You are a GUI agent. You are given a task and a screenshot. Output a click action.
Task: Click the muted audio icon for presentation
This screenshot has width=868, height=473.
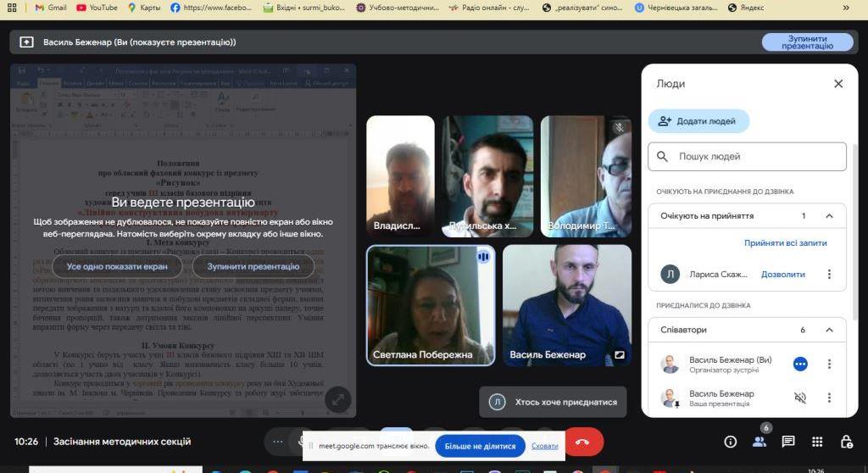[x=800, y=398]
